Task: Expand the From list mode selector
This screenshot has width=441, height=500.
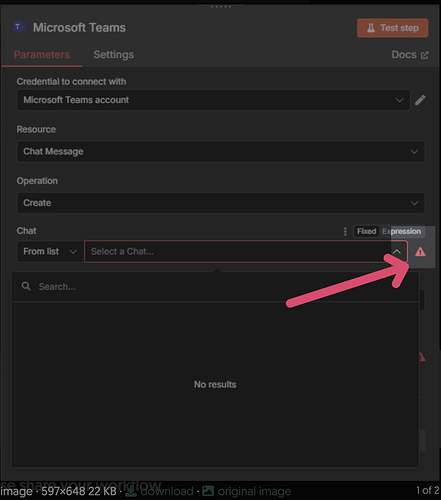Action: click(50, 251)
